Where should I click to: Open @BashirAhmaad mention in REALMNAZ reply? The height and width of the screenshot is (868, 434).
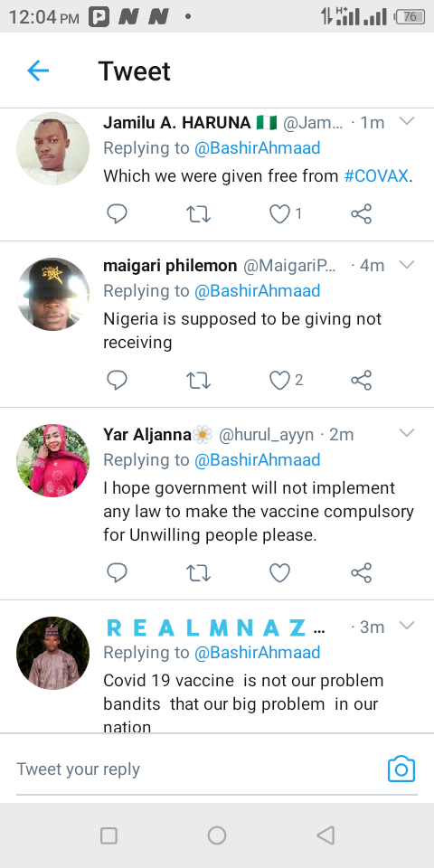click(x=257, y=653)
